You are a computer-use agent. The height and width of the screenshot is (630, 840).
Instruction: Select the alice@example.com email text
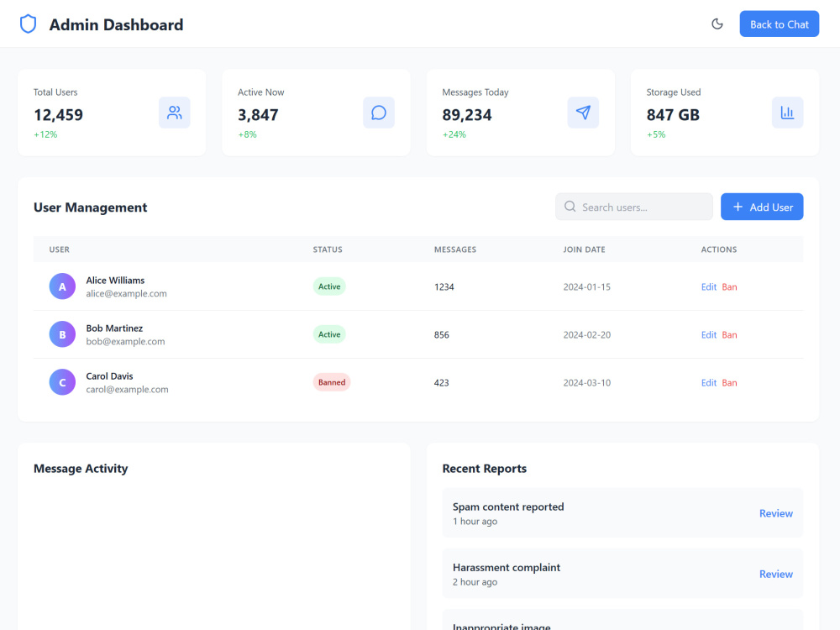pyautogui.click(x=127, y=293)
